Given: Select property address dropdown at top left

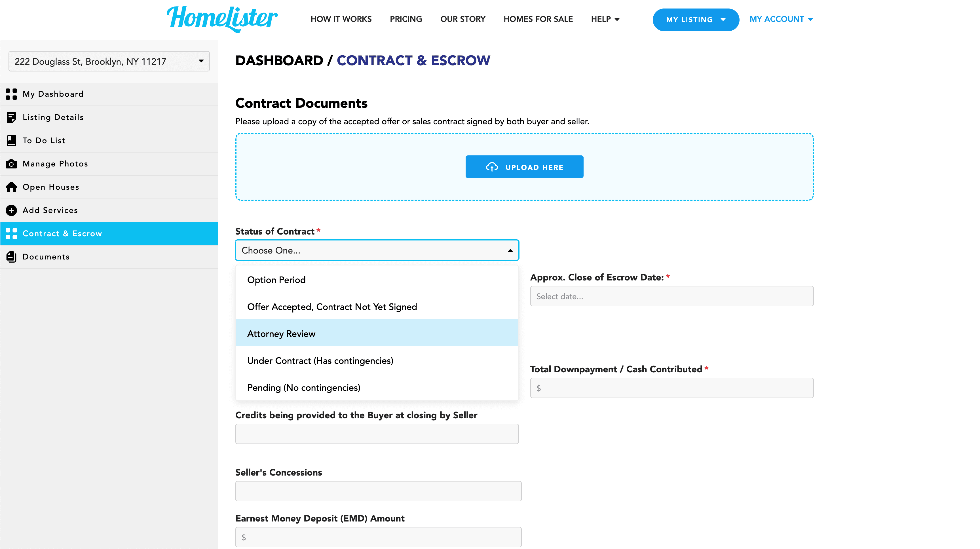Looking at the screenshot, I should (109, 62).
